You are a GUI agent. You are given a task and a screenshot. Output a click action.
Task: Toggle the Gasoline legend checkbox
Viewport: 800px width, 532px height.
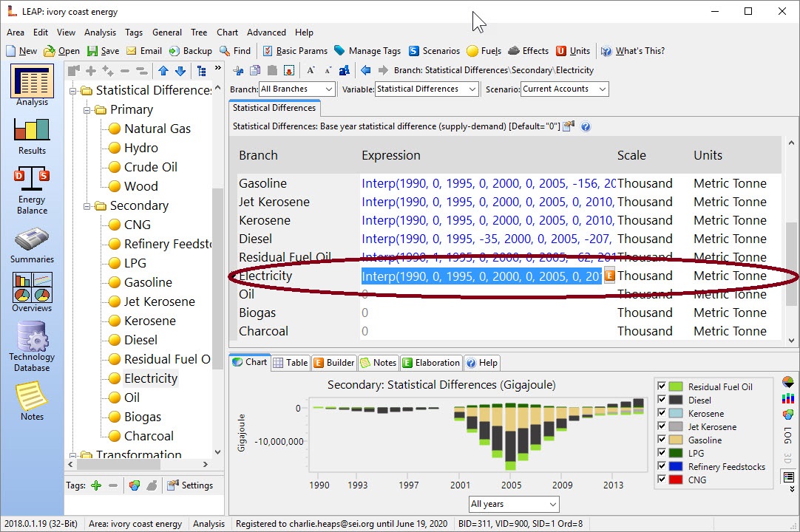tap(662, 440)
